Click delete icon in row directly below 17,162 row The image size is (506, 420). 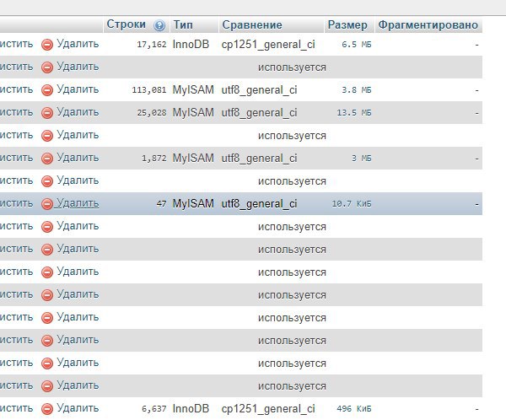(x=47, y=67)
